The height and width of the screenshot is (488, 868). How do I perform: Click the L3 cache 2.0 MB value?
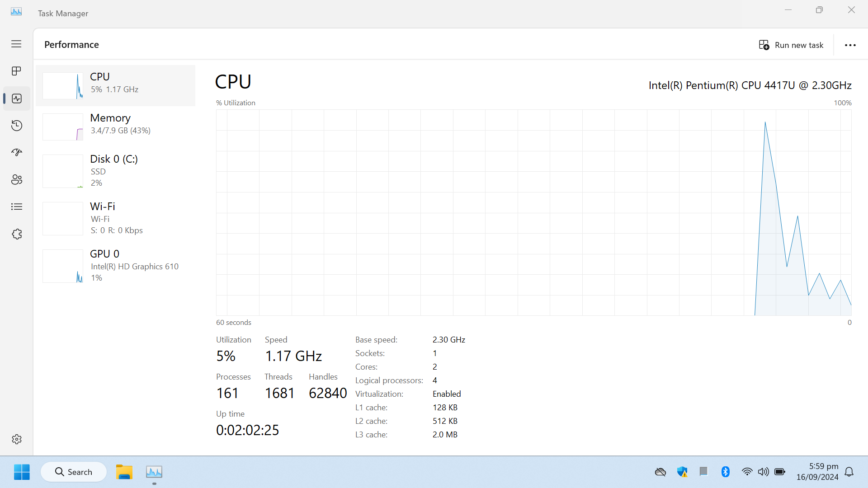(445, 435)
